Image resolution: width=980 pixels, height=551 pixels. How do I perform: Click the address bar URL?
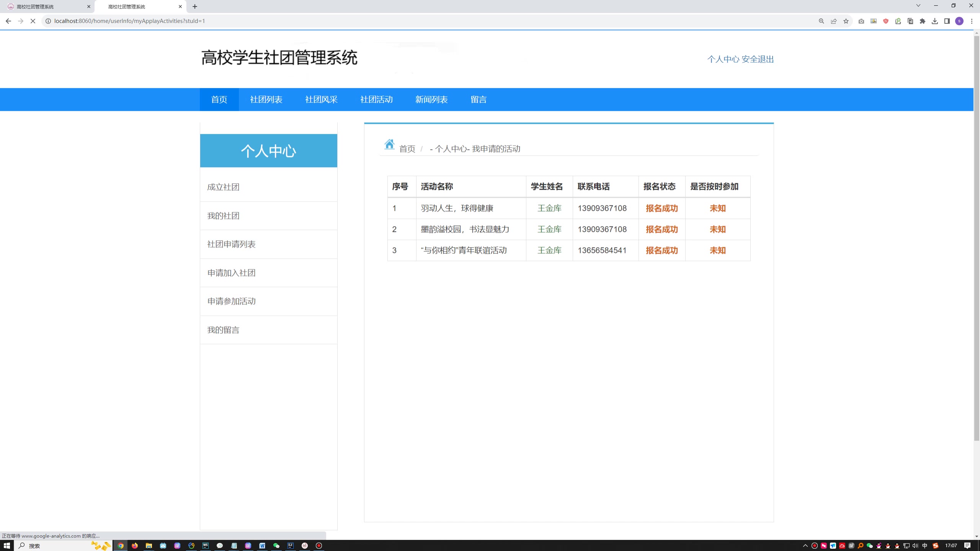129,21
